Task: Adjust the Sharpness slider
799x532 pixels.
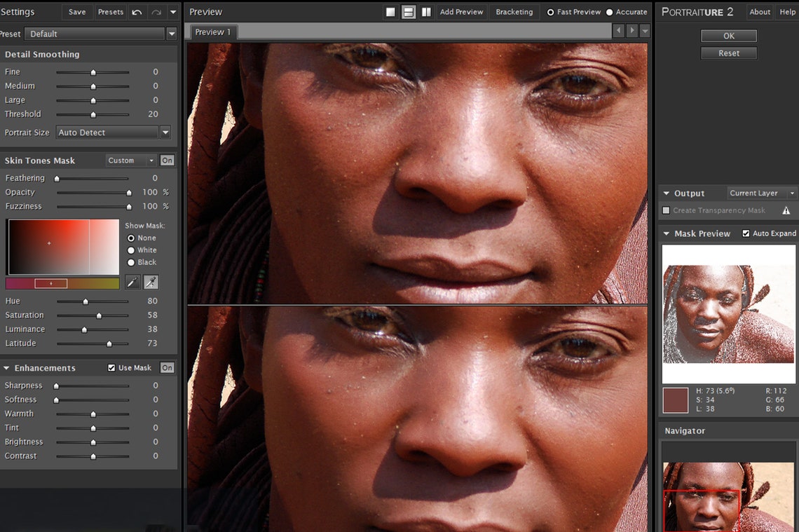Action: 93,386
